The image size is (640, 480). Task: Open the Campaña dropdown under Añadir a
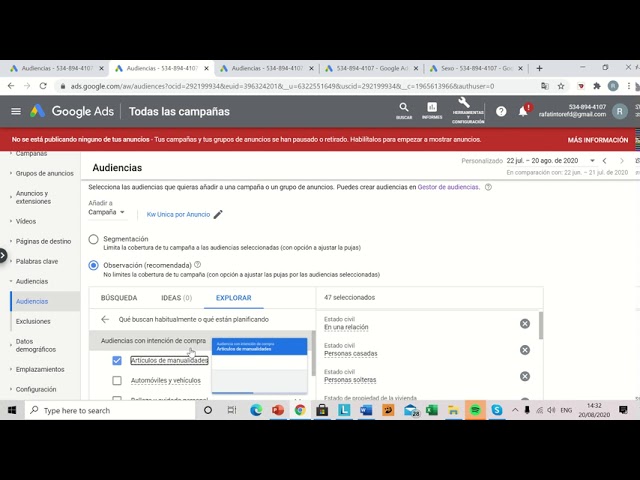click(106, 212)
